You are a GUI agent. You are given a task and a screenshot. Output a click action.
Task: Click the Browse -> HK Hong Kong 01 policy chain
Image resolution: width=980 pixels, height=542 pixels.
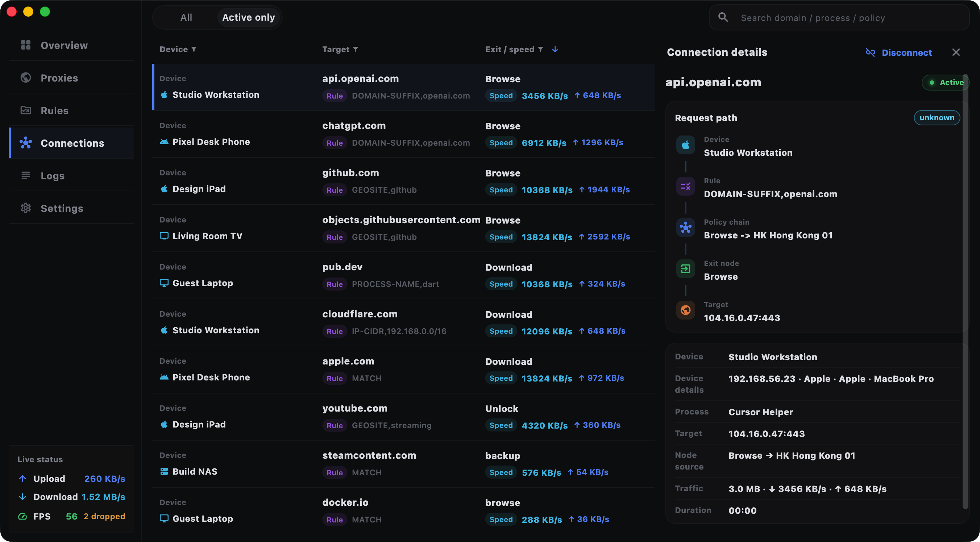click(768, 235)
